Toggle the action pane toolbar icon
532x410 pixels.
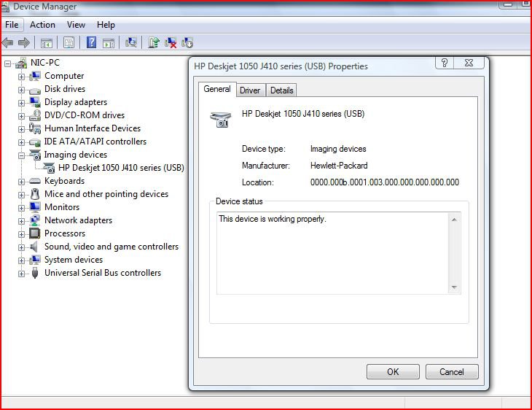click(109, 43)
